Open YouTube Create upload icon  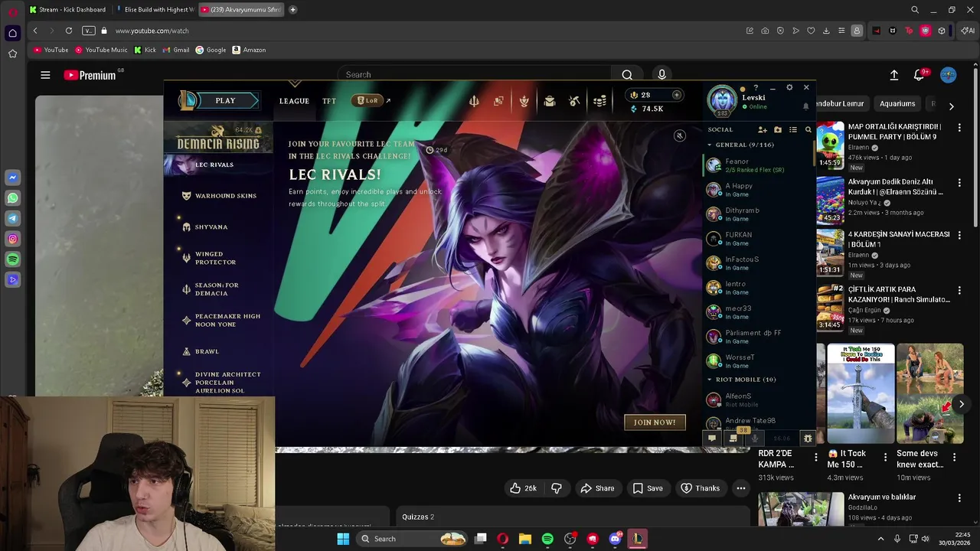click(893, 75)
